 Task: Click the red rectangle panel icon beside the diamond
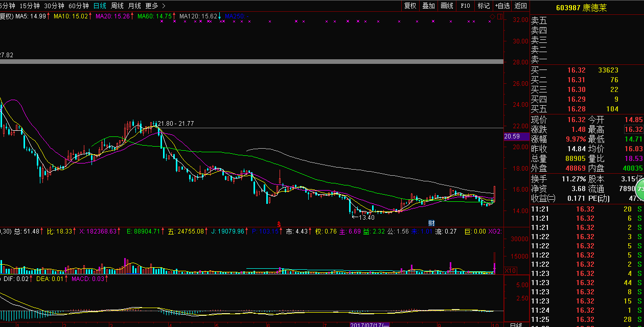500,17
